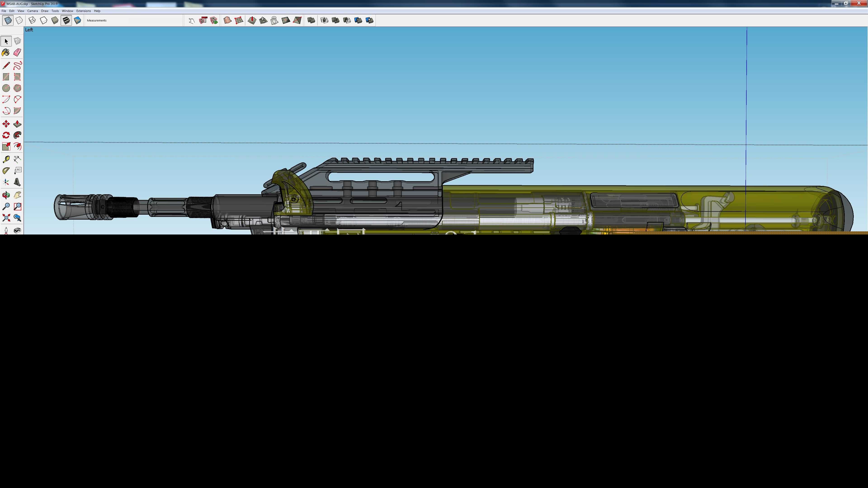The image size is (868, 488).
Task: Open Component Options window
Action: pyautogui.click(x=203, y=21)
